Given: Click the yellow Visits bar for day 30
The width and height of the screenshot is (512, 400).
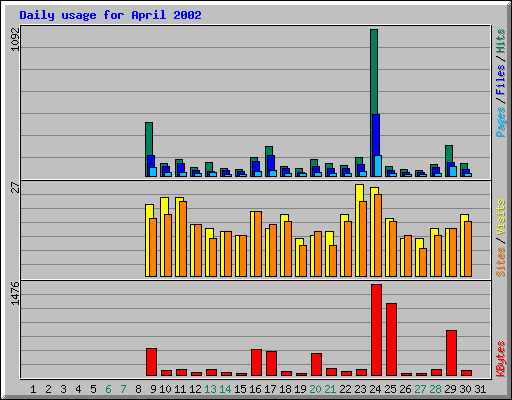Looking at the screenshot, I should (463, 245).
